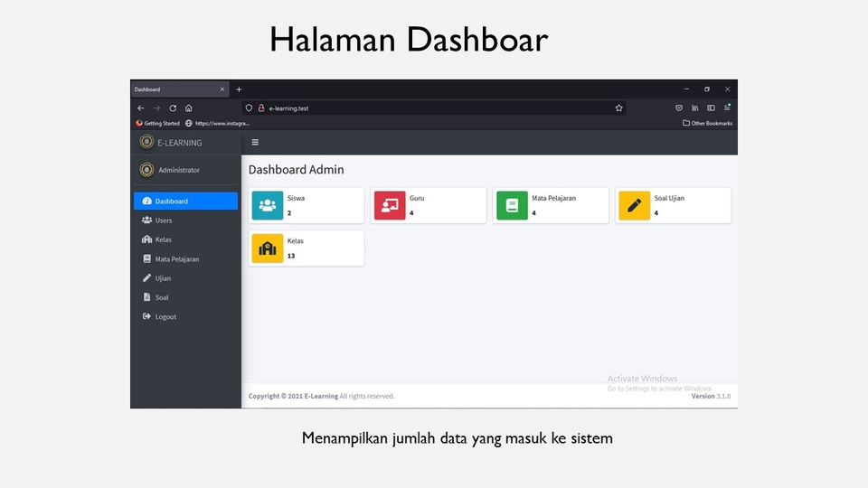The height and width of the screenshot is (488, 868).
Task: Bookmark page with the star icon
Action: coord(618,108)
